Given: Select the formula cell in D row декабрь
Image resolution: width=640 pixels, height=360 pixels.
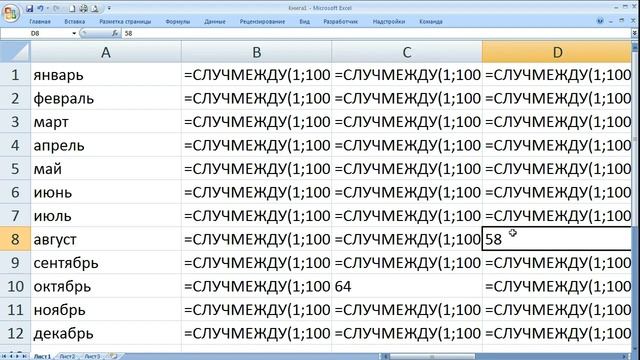Looking at the screenshot, I should click(557, 333).
